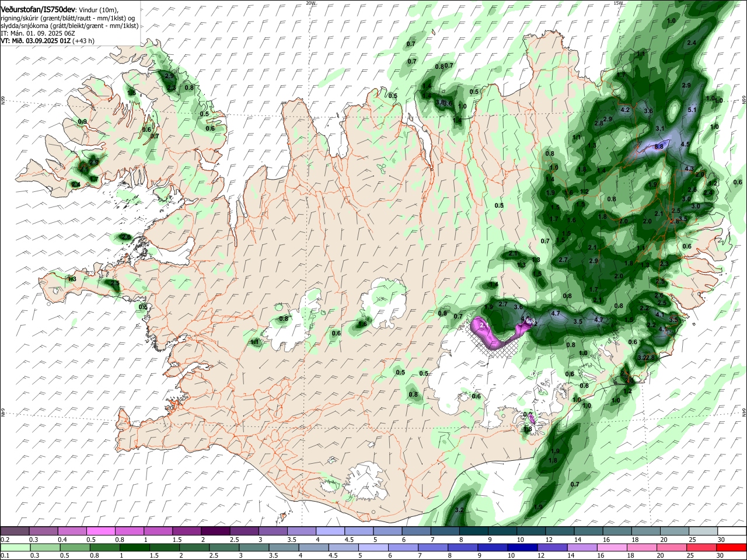747x560 pixels.
Task: Click the 3.1 precipitation value on the map
Action: (x=661, y=128)
